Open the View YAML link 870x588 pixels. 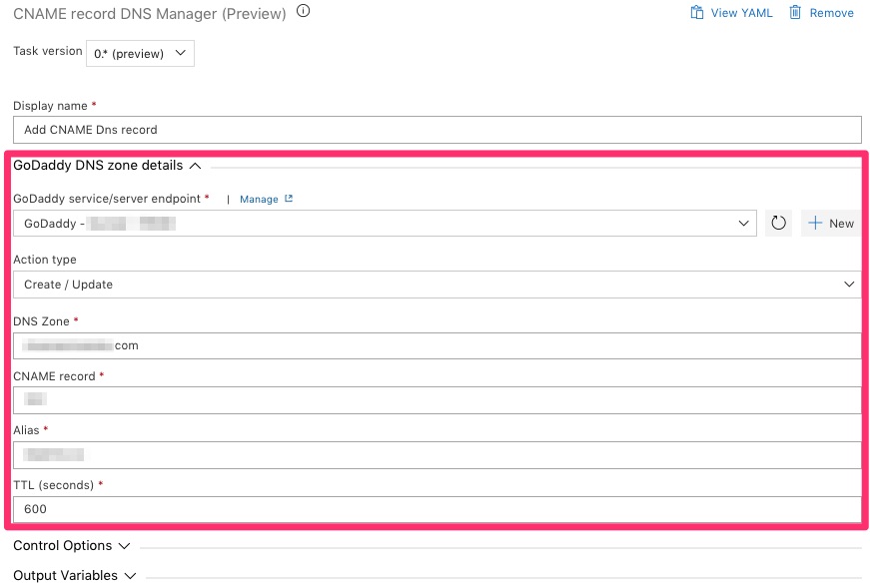pos(731,13)
